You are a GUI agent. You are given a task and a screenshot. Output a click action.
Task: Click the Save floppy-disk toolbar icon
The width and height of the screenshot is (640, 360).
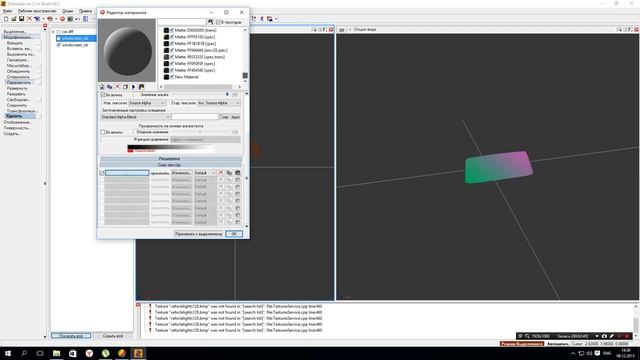pyautogui.click(x=21, y=19)
